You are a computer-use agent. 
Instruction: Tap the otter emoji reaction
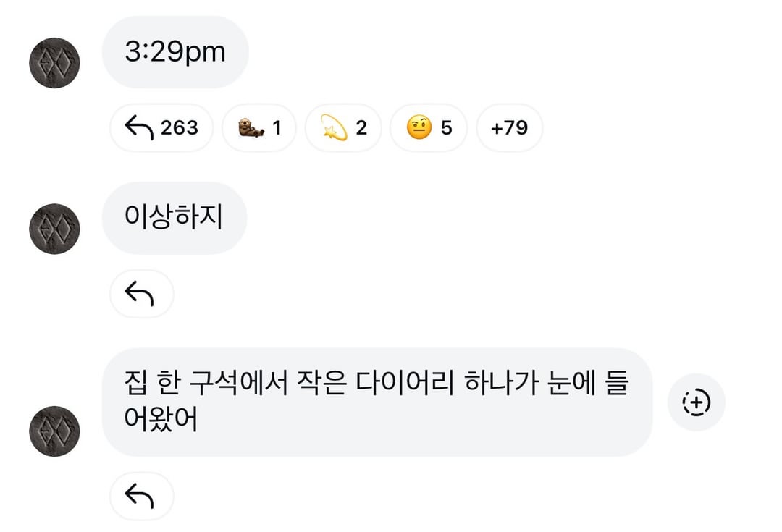coord(258,128)
